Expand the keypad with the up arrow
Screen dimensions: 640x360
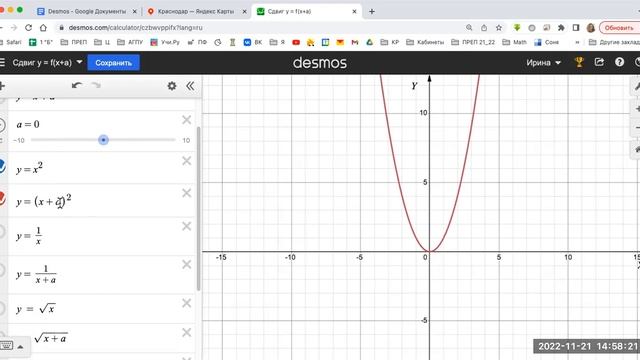pos(20,347)
